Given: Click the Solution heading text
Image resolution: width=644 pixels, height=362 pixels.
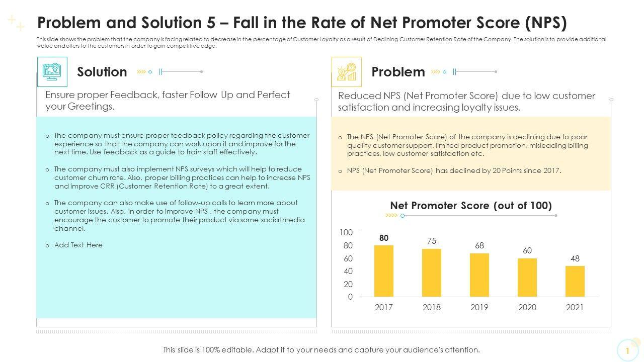Looking at the screenshot, I should point(102,72).
